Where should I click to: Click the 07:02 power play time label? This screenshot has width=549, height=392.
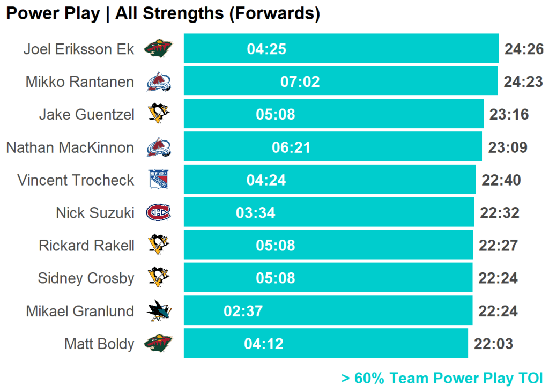coord(300,82)
